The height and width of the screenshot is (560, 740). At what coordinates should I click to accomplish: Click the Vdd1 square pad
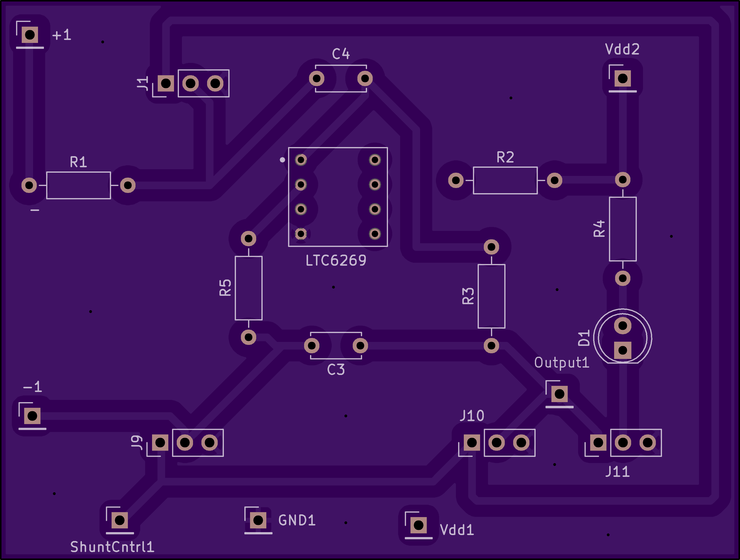(418, 525)
